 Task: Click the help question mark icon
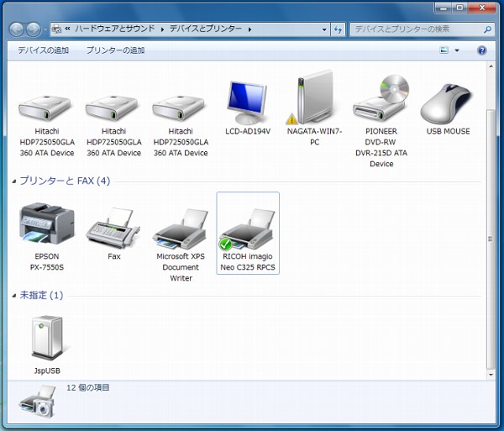pyautogui.click(x=482, y=50)
